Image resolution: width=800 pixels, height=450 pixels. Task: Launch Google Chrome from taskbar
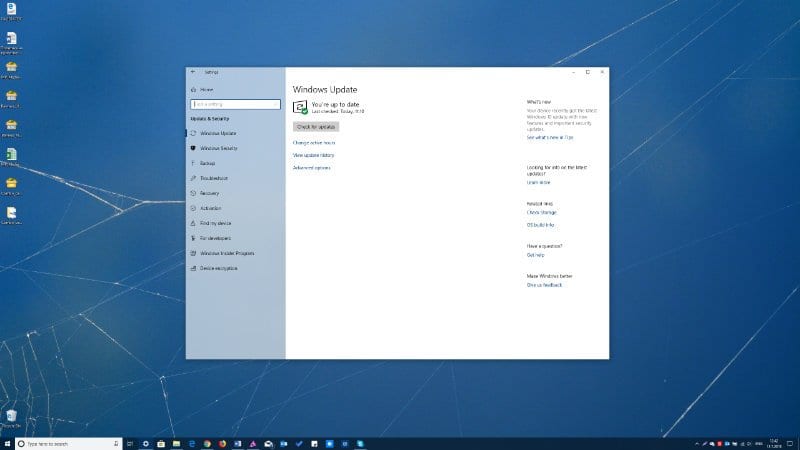tap(207, 444)
